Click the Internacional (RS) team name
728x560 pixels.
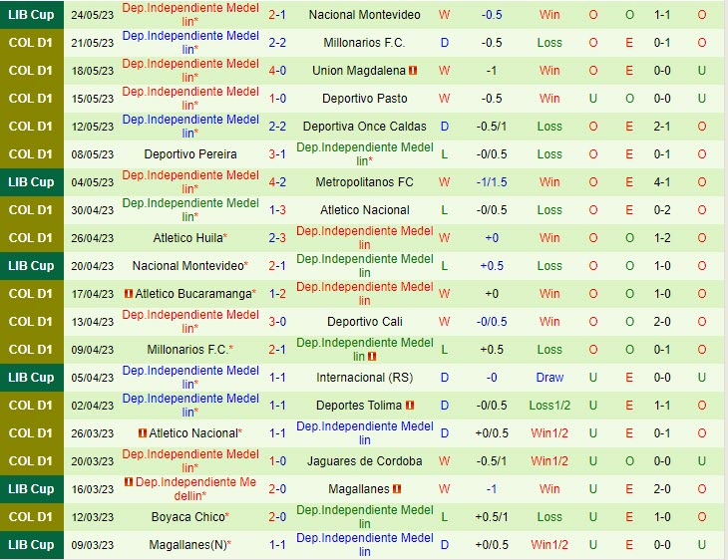tap(364, 378)
